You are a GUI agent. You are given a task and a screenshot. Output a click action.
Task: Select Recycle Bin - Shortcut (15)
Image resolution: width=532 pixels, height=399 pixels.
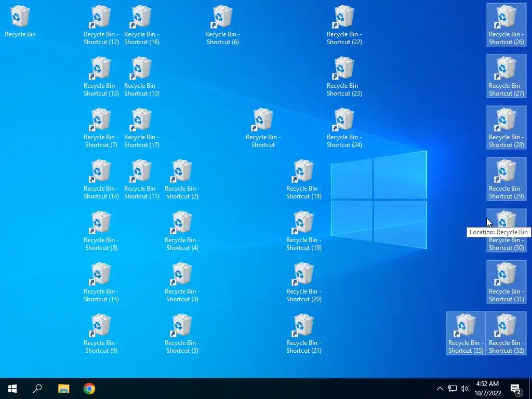tap(101, 282)
